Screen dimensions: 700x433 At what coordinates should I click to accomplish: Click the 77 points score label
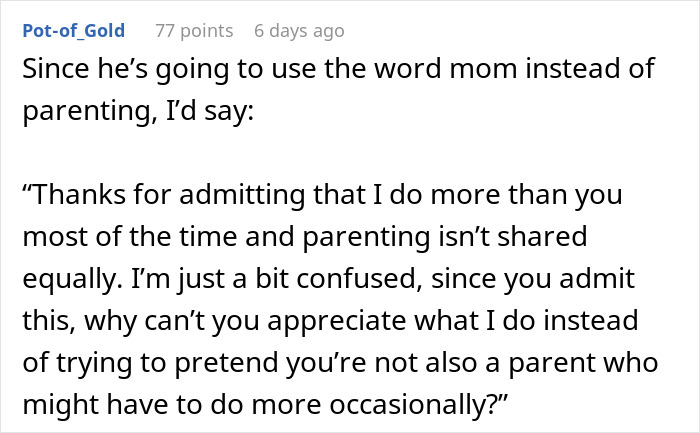tap(193, 31)
